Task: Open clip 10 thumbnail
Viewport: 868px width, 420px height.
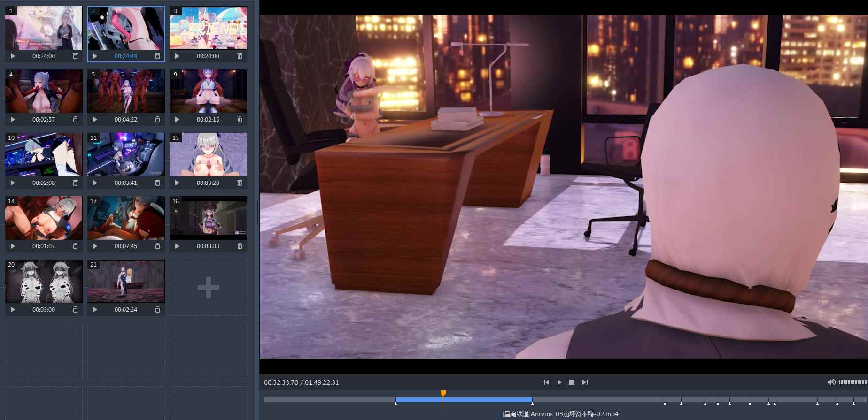Action: pos(44,155)
